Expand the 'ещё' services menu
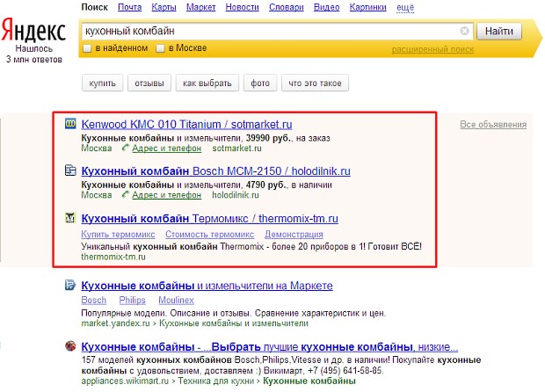This screenshot has height=392, width=545. coord(405,7)
